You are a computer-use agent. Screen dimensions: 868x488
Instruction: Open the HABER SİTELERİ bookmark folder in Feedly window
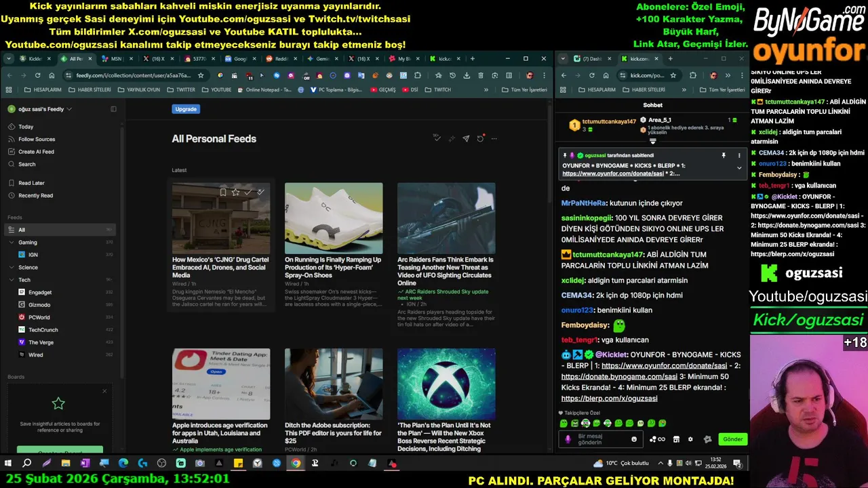click(89, 89)
